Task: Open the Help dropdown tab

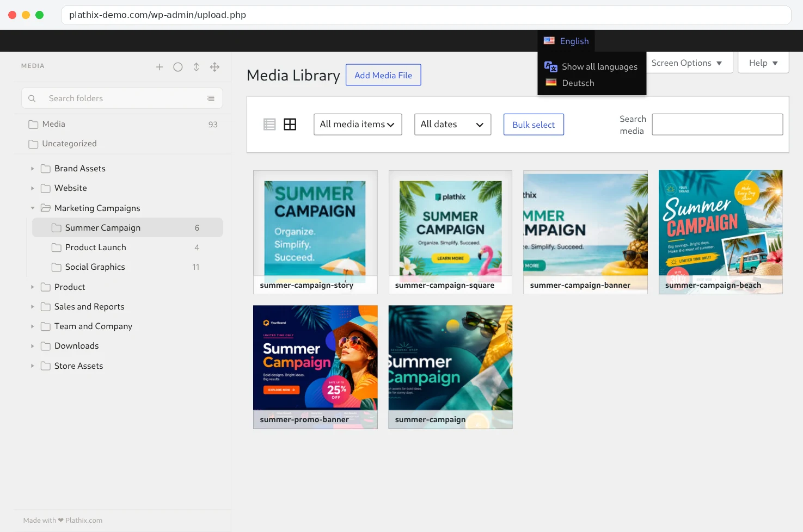Action: click(763, 63)
